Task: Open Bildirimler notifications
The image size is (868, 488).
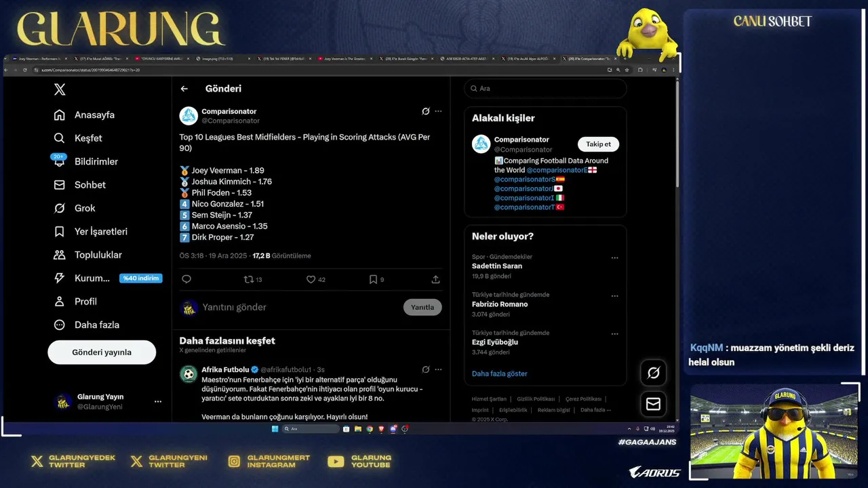Action: (86, 161)
